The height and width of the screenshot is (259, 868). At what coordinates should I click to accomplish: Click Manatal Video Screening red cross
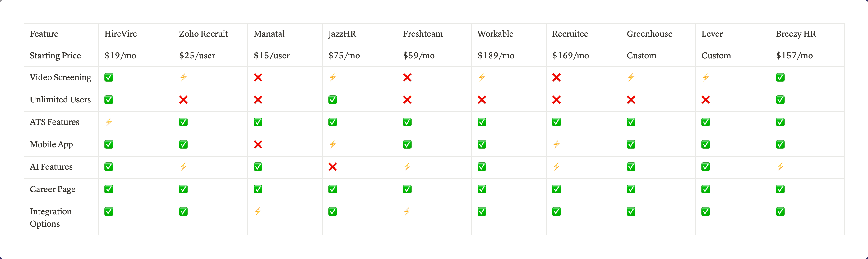point(258,77)
